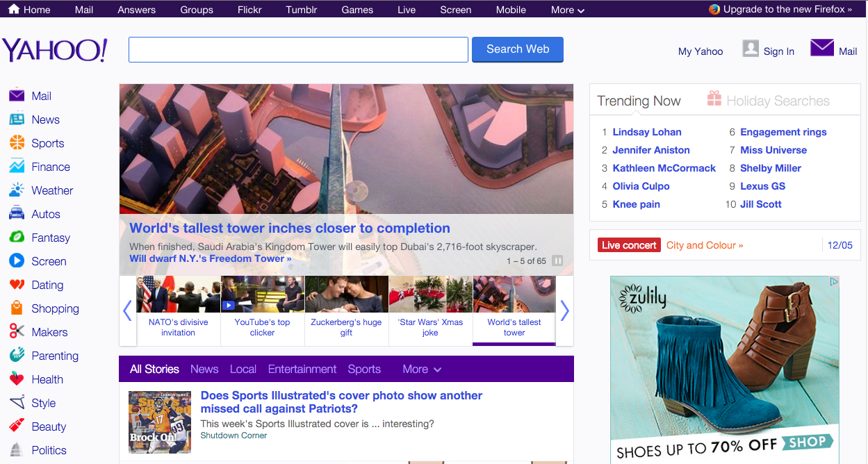Open the Finance chart icon

[x=17, y=167]
